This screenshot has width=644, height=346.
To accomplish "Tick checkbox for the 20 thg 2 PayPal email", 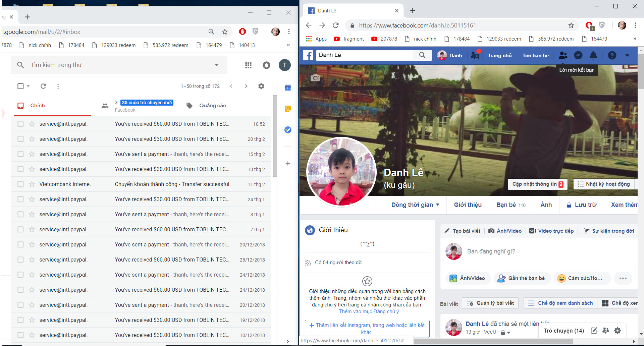I will pyautogui.click(x=20, y=139).
